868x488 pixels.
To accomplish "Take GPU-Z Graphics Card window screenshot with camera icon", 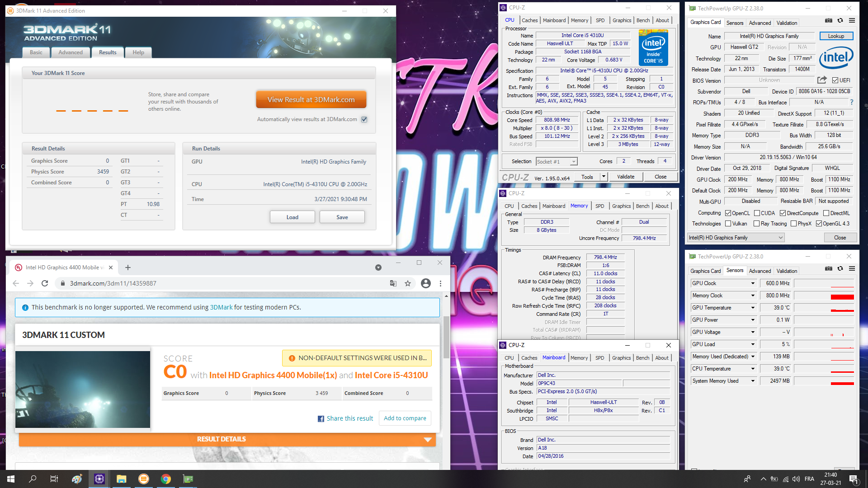I will tap(828, 21).
